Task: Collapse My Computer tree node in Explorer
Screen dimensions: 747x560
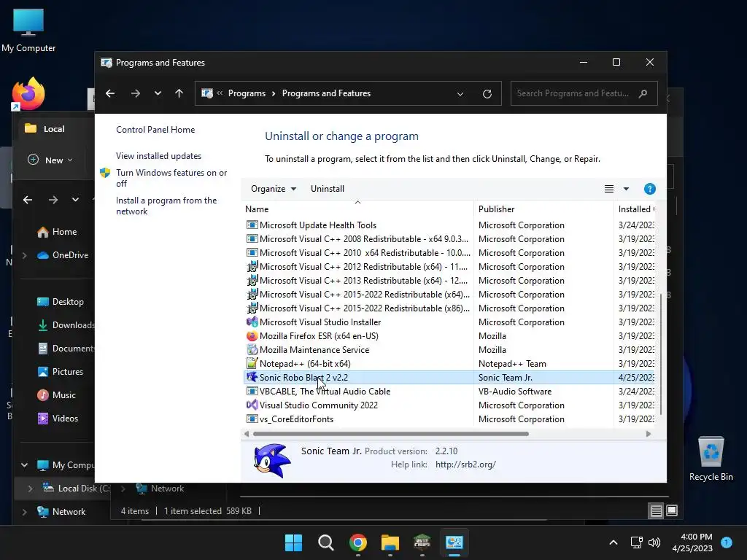Action: click(x=24, y=464)
